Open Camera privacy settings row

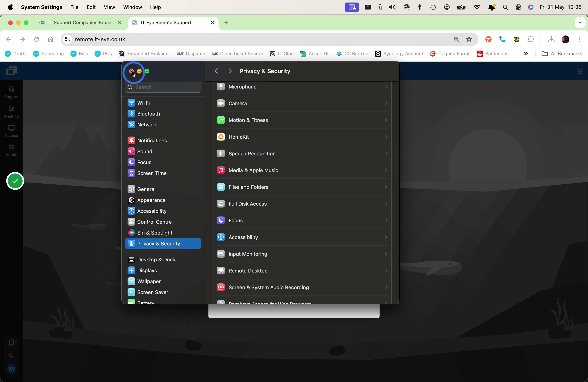(x=302, y=103)
